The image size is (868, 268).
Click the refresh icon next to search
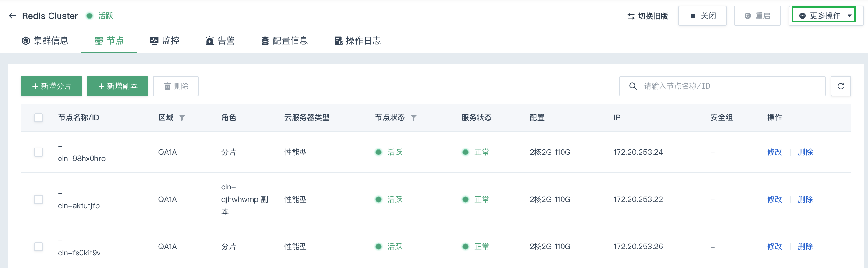coord(840,86)
